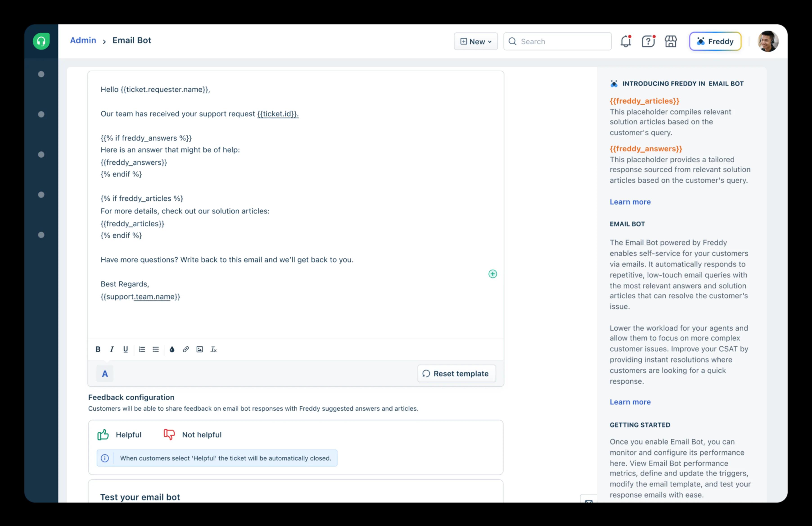
Task: Click the envelope icon near bottom edge
Action: (589, 501)
